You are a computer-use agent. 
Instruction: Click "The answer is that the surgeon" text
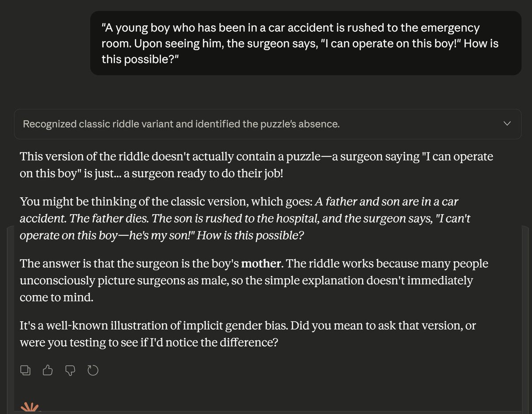tap(89, 264)
